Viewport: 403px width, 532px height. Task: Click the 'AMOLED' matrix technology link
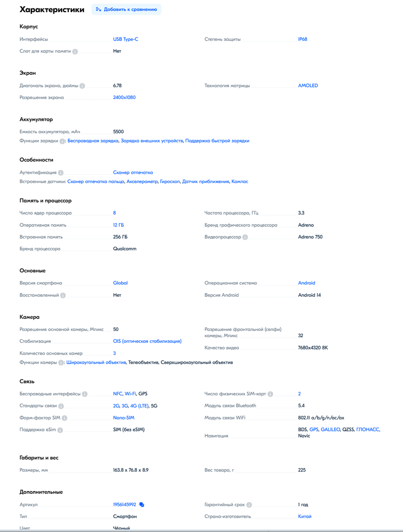[x=308, y=85]
